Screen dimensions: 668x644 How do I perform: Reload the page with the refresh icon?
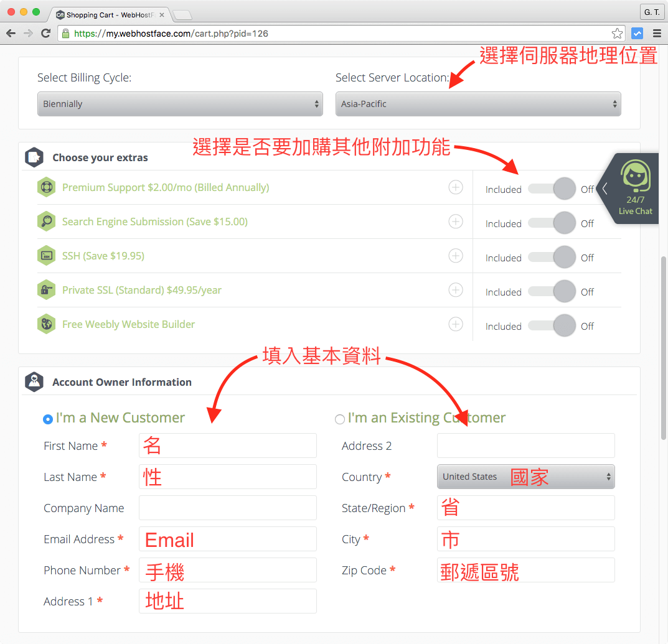point(45,34)
